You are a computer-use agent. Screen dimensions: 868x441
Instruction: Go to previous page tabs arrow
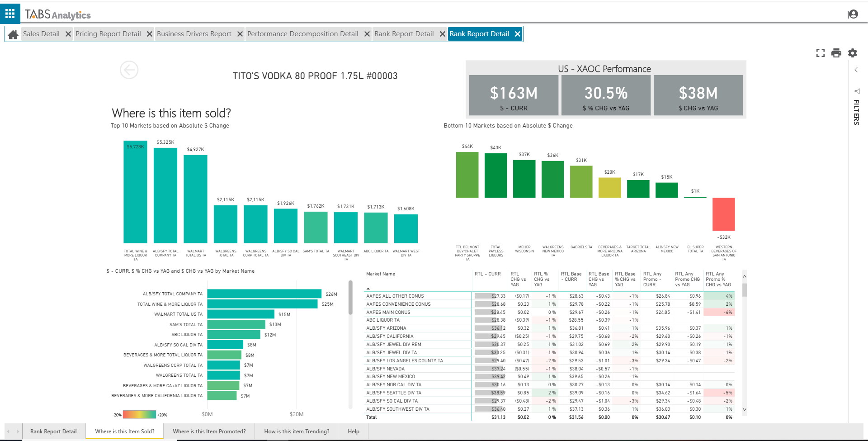click(x=8, y=432)
